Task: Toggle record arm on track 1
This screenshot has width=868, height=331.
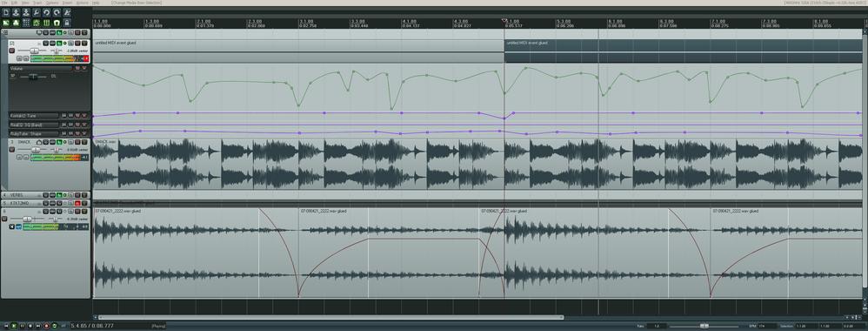Action: tap(11, 51)
